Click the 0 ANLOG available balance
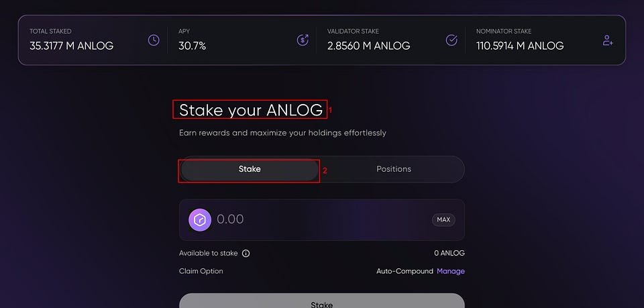This screenshot has width=644, height=308. click(x=449, y=254)
